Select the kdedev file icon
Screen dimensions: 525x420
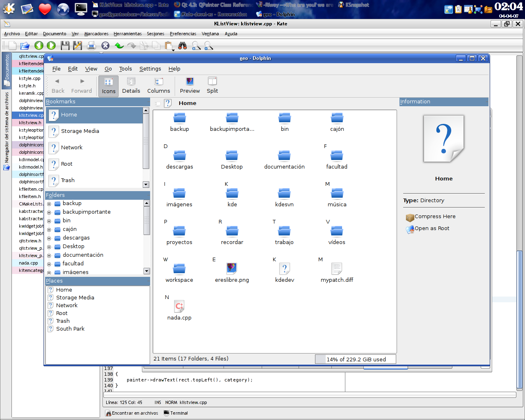tap(284, 268)
